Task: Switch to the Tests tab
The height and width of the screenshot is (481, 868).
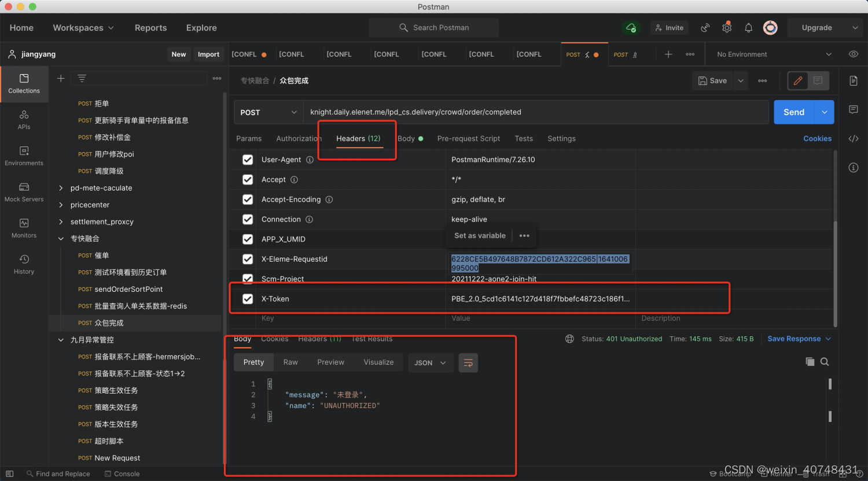Action: 524,138
